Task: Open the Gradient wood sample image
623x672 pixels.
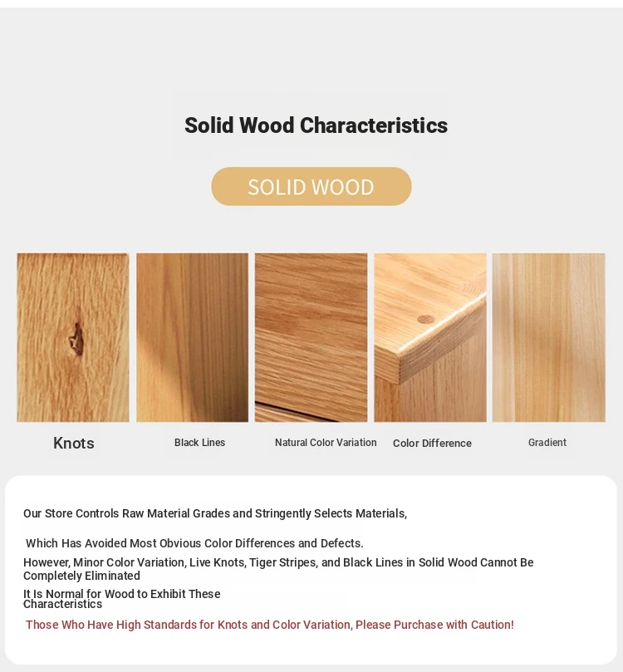Action: (548, 338)
